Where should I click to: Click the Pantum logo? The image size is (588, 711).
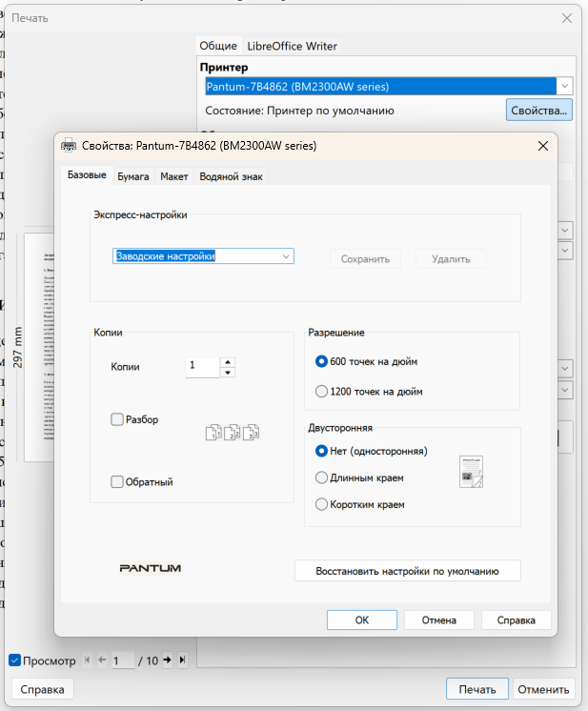[150, 568]
